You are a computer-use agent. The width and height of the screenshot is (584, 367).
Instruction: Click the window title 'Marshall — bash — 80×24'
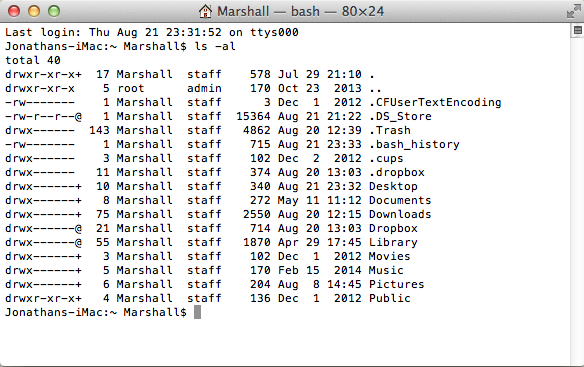(300, 11)
